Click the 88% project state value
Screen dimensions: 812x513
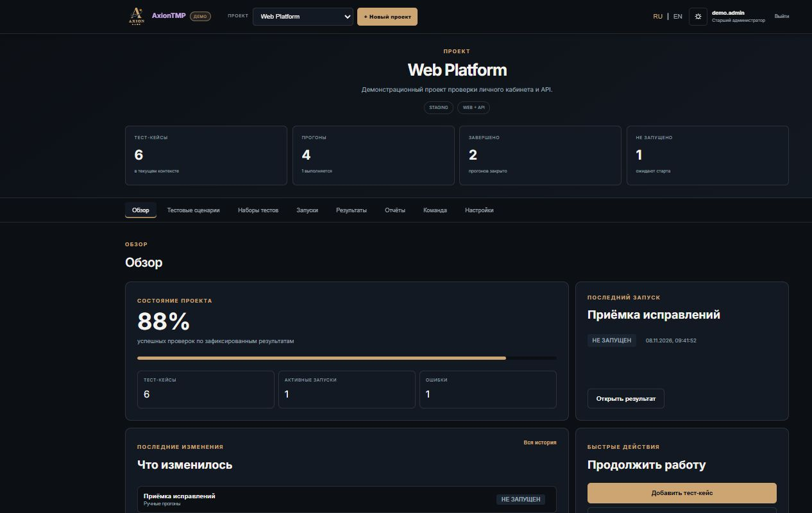coord(164,321)
